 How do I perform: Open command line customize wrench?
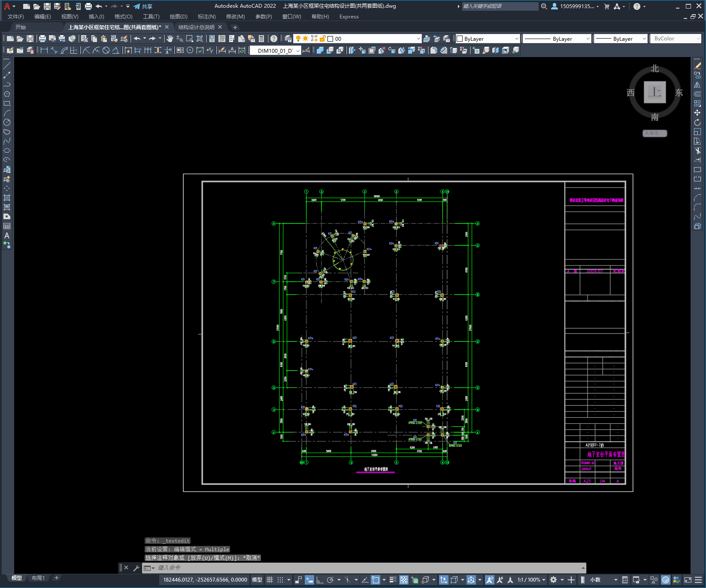pos(136,568)
